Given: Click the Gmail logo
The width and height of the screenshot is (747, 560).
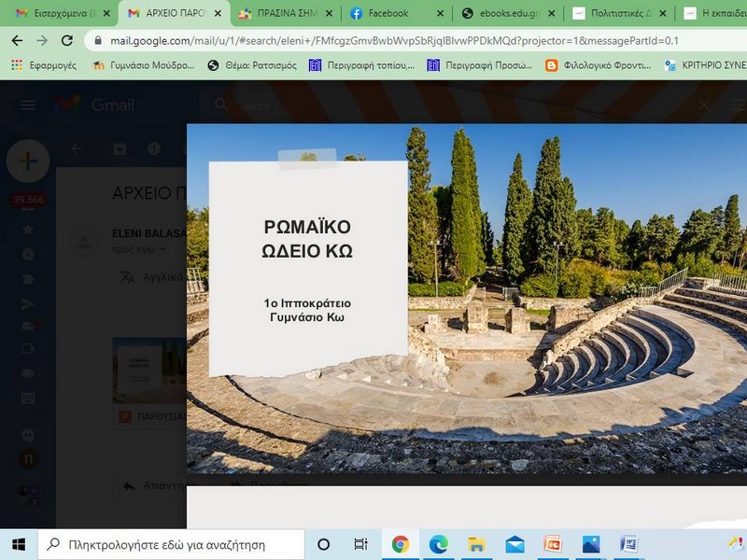Looking at the screenshot, I should pyautogui.click(x=95, y=105).
